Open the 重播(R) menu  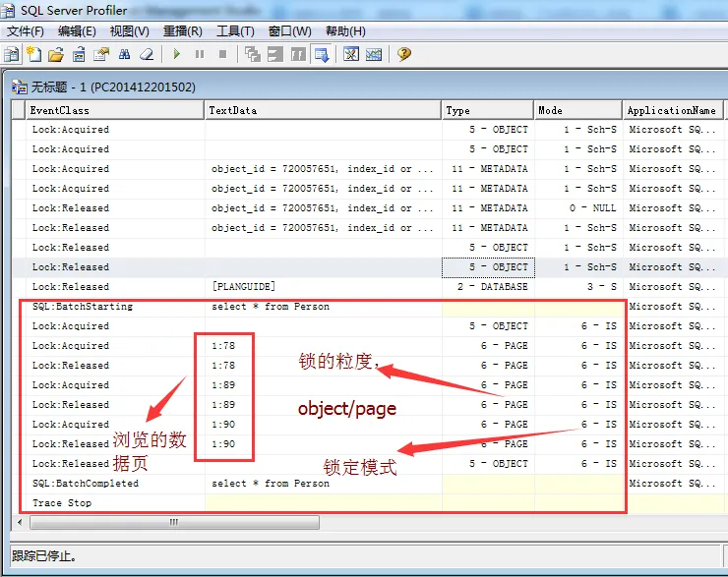click(182, 31)
